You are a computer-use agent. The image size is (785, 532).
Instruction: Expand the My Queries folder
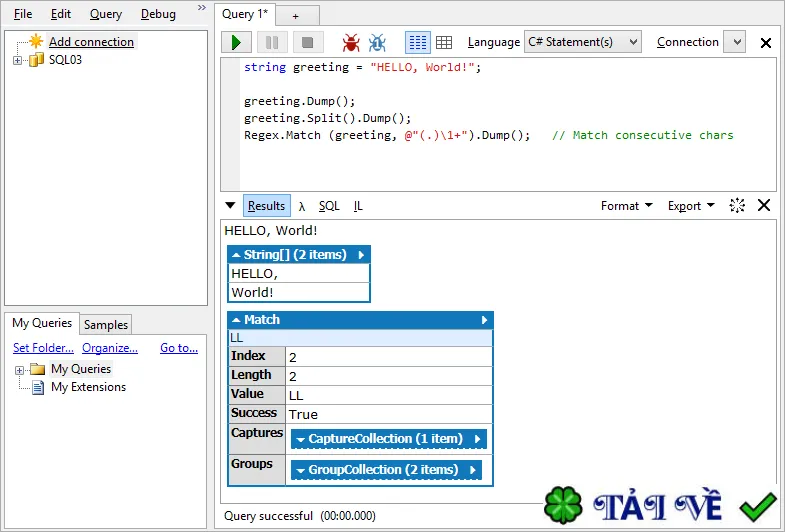19,370
